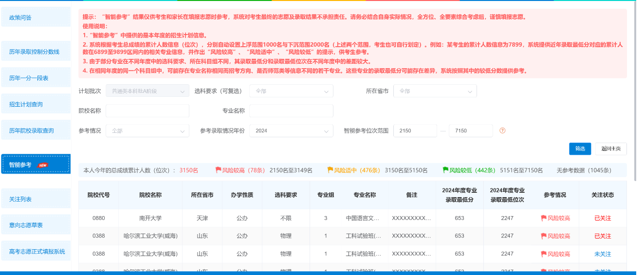Screen dimensions: 644x275
Task: Select 智能参考 in the sidebar
Action: click(x=36, y=164)
